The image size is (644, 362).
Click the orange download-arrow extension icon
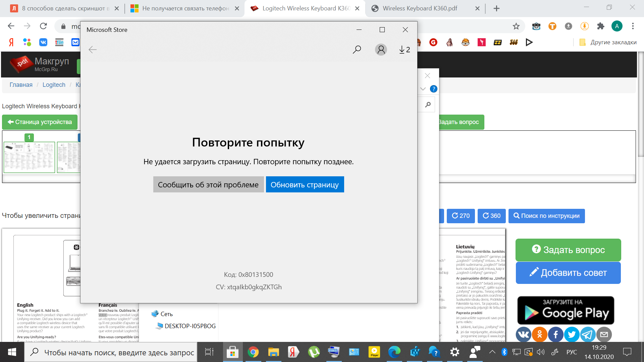[x=585, y=26]
